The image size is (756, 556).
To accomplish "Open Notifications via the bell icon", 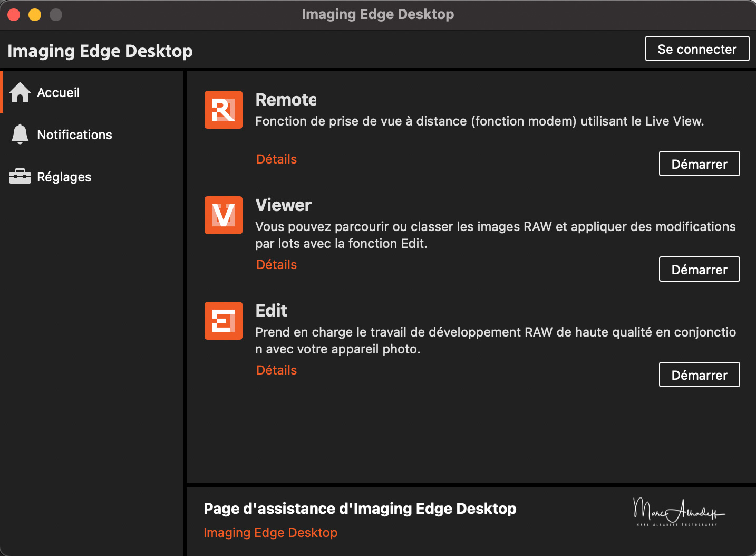I will (20, 134).
